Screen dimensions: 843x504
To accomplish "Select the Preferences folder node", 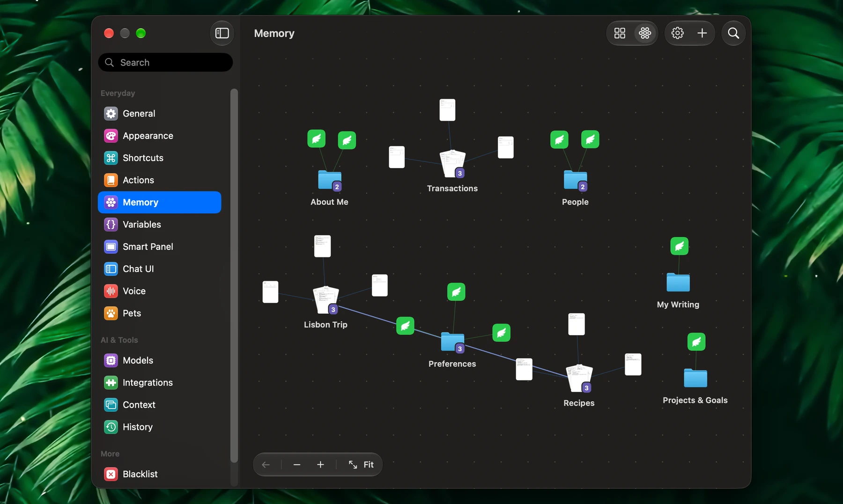I will pyautogui.click(x=452, y=343).
